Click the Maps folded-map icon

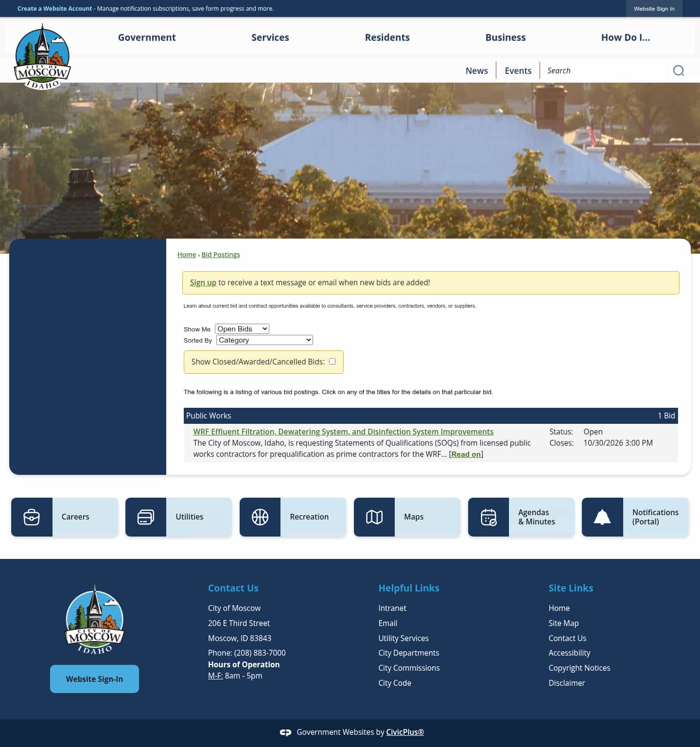[x=374, y=517]
